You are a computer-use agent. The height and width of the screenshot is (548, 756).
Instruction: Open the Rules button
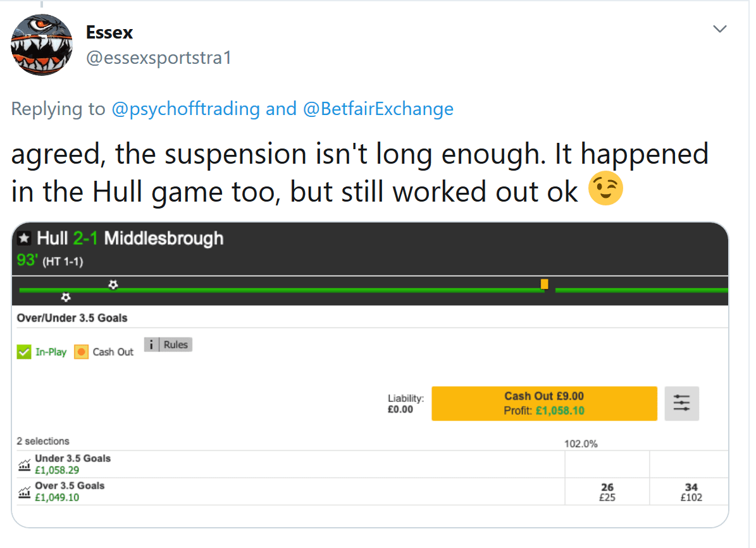(x=175, y=344)
